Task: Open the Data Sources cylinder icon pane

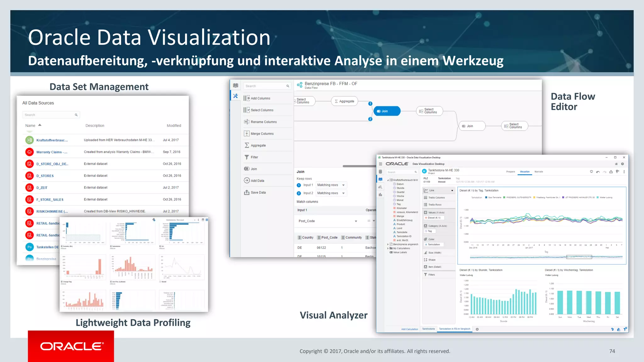Action: click(x=380, y=172)
